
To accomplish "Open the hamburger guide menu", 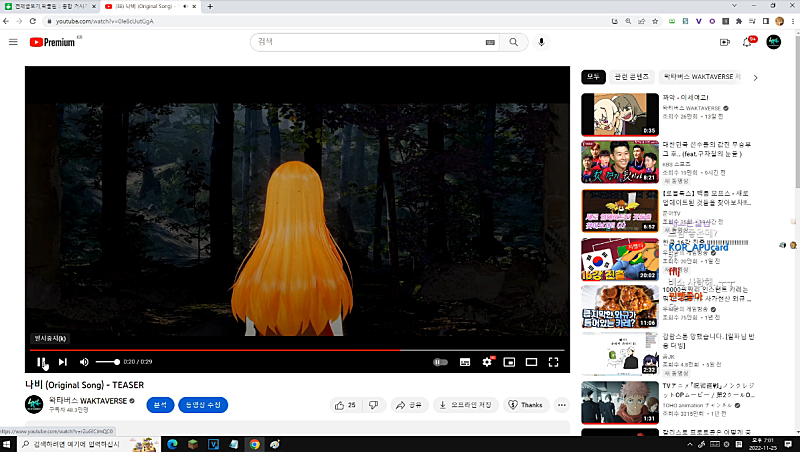I will tap(13, 42).
